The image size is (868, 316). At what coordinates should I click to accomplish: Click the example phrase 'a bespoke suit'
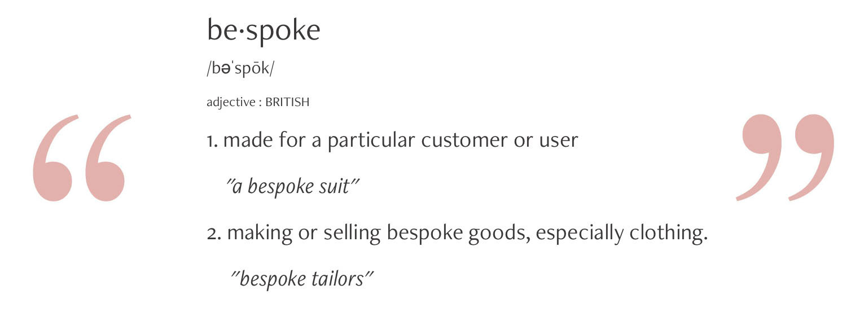[x=292, y=186]
